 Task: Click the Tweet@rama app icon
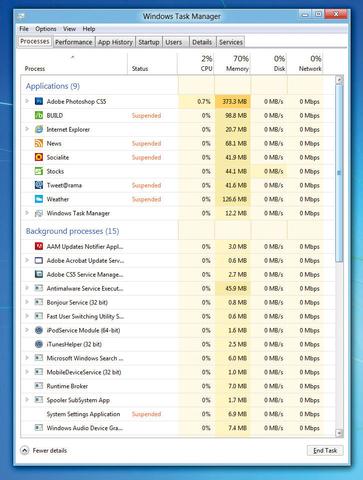point(39,185)
